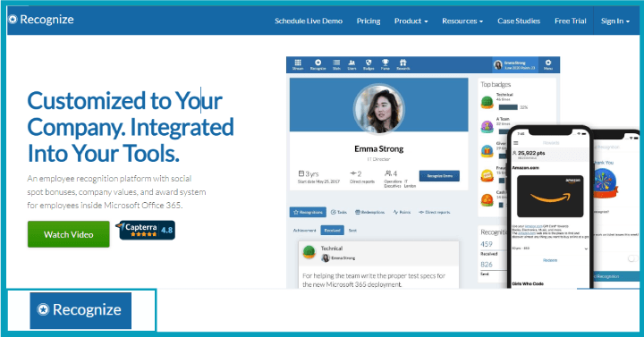Open Schedule Live Demo page
Viewport: 644px width, 337px height.
click(309, 21)
